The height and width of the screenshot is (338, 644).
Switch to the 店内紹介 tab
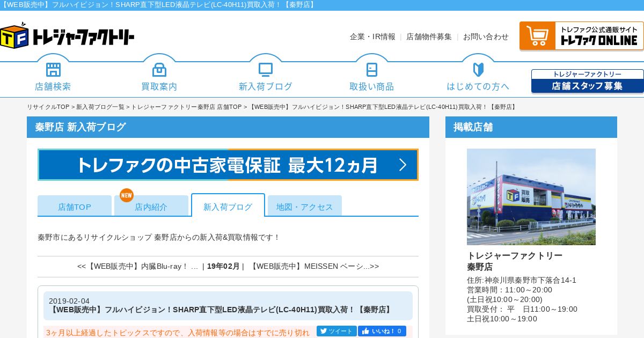[151, 206]
